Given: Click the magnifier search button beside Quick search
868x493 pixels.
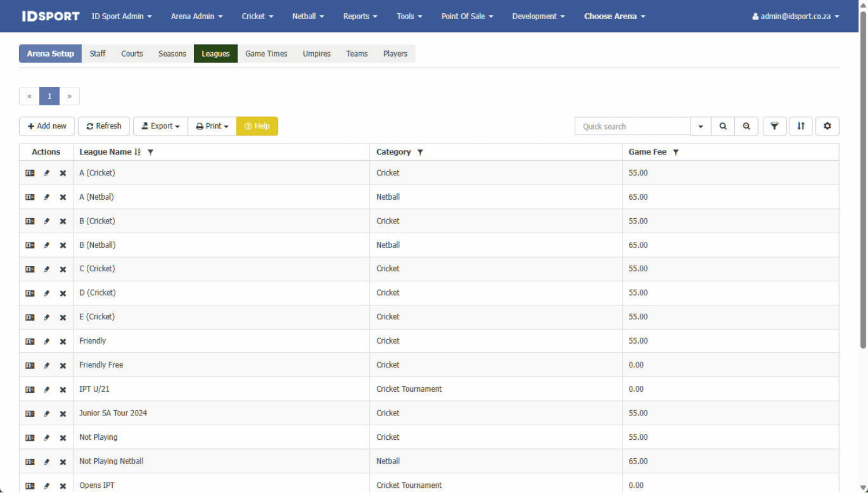Looking at the screenshot, I should click(x=723, y=126).
